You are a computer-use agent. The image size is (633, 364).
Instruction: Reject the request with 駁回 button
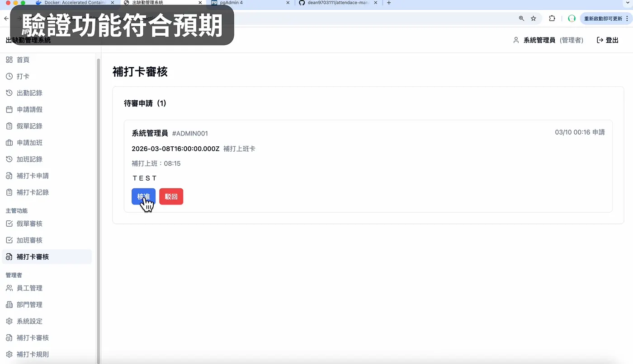tap(171, 196)
